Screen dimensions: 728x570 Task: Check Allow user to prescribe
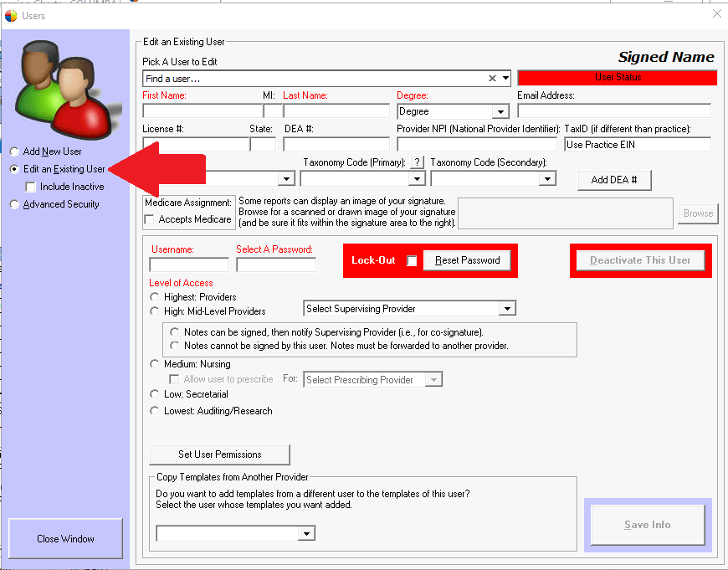click(x=175, y=379)
